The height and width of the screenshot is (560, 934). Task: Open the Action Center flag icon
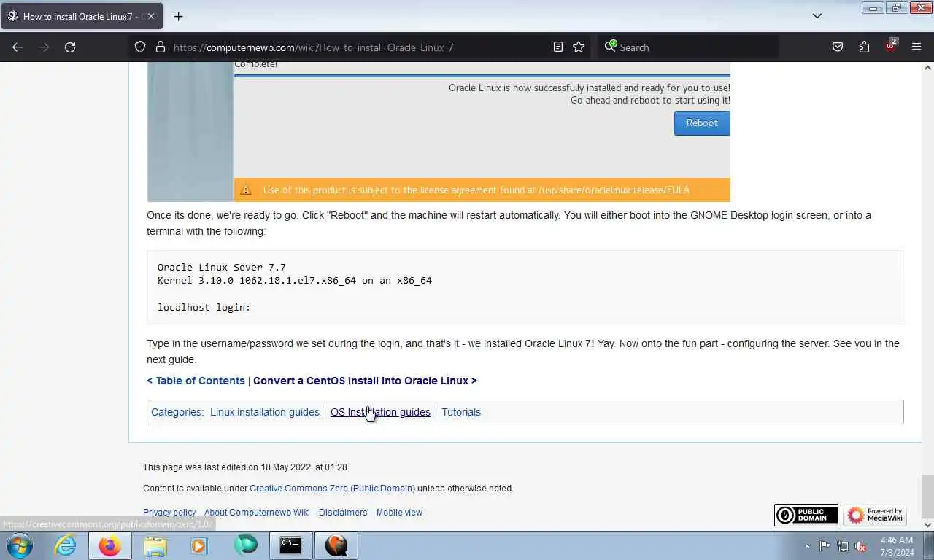[825, 545]
